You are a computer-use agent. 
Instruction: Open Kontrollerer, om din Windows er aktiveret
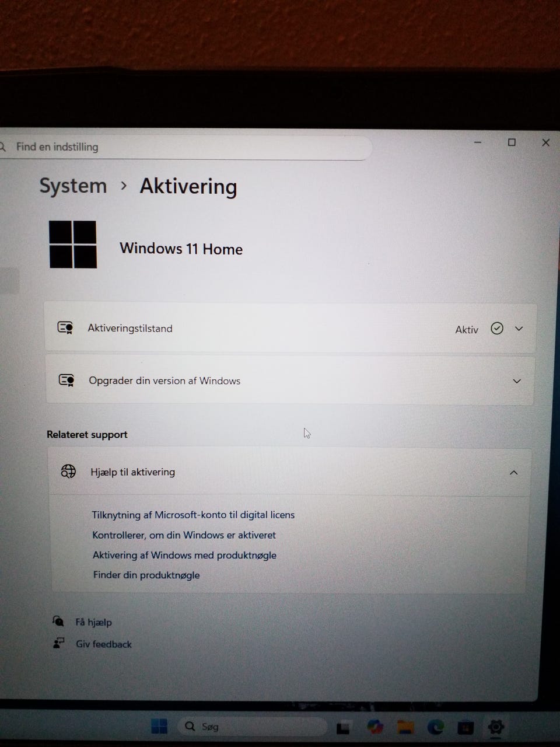pos(184,535)
